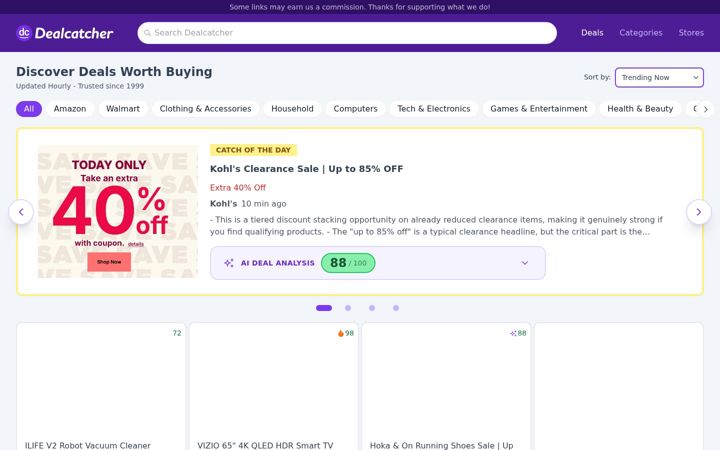This screenshot has width=720, height=450.
Task: Open VIZIO 65" 4K QLED TV deal
Action: [265, 445]
